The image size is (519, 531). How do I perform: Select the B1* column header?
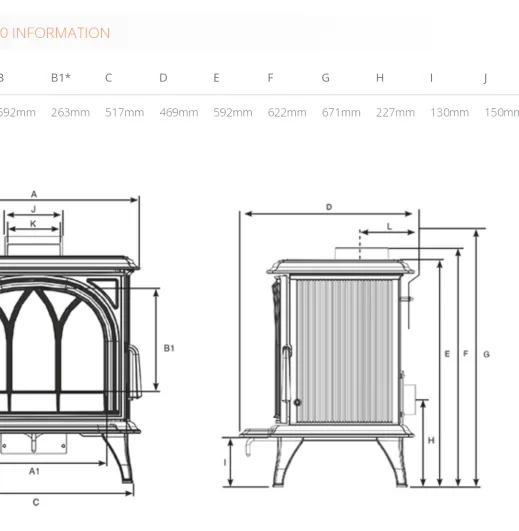pyautogui.click(x=61, y=78)
